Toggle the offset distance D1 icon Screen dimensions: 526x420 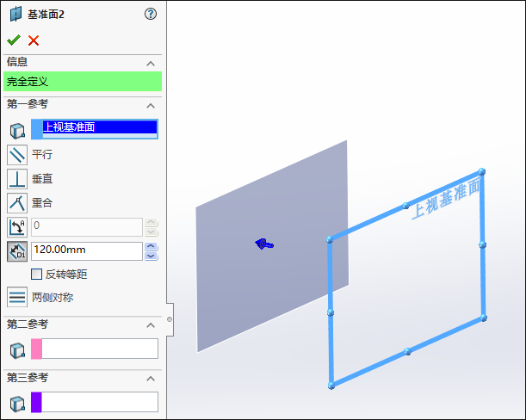tap(17, 251)
